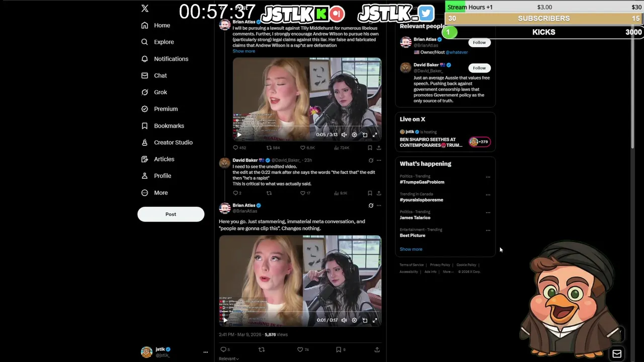This screenshot has height=362, width=644.
Task: Open the @whatever profile link
Action: [x=456, y=52]
